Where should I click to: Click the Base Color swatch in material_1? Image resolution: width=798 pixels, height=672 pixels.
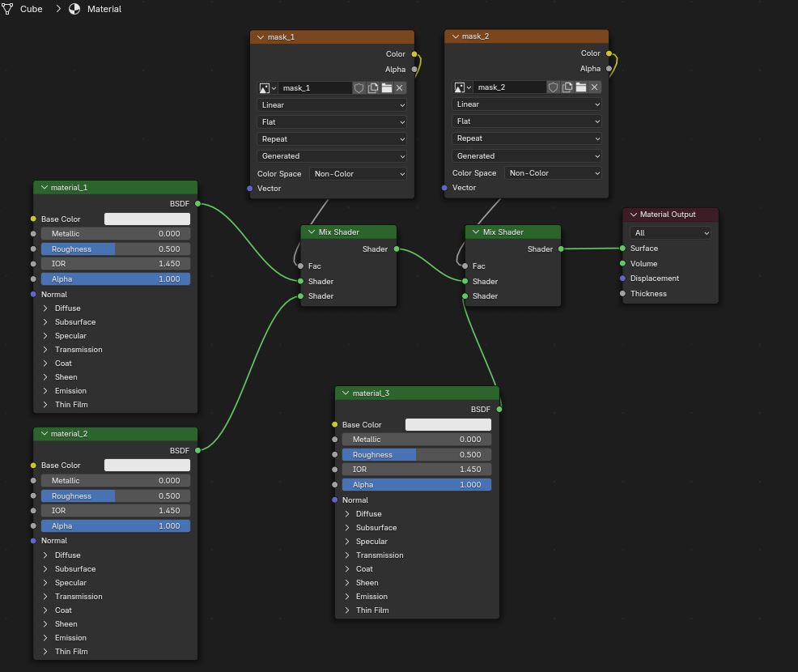[147, 219]
